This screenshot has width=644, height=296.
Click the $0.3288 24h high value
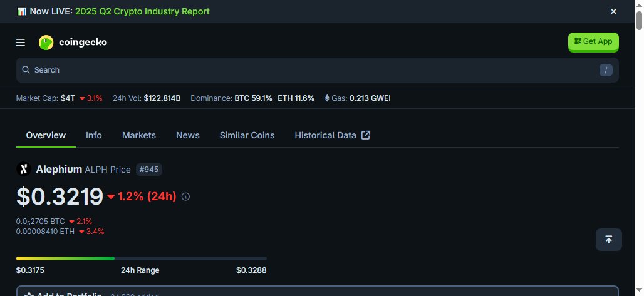click(251, 270)
